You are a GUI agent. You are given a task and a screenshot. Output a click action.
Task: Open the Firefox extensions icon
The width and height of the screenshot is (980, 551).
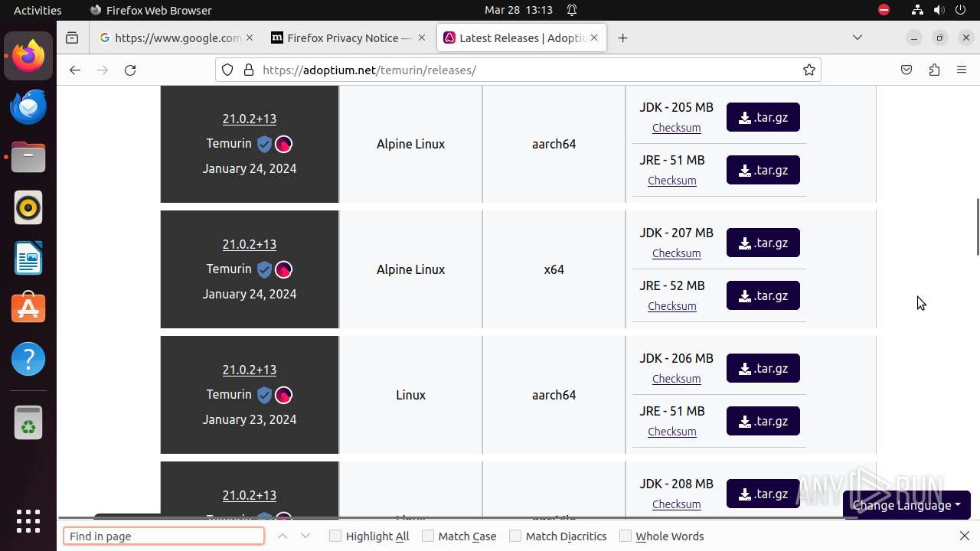934,70
